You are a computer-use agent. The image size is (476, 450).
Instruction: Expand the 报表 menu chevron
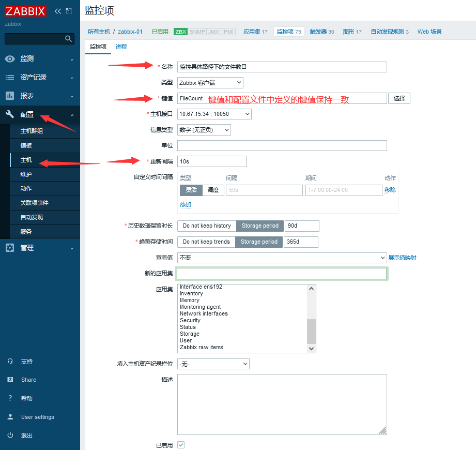coord(72,97)
